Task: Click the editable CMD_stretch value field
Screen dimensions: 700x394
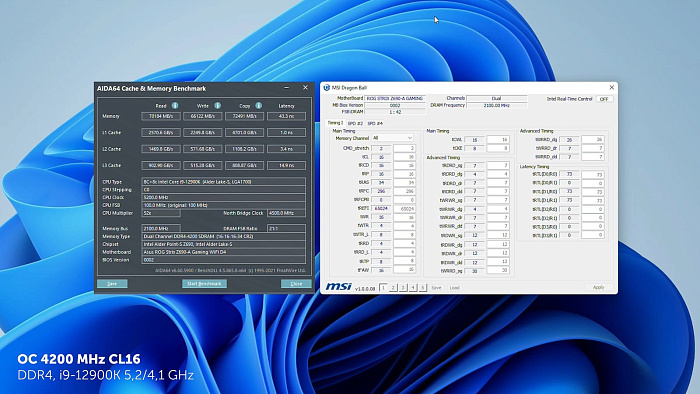Action: pos(404,148)
